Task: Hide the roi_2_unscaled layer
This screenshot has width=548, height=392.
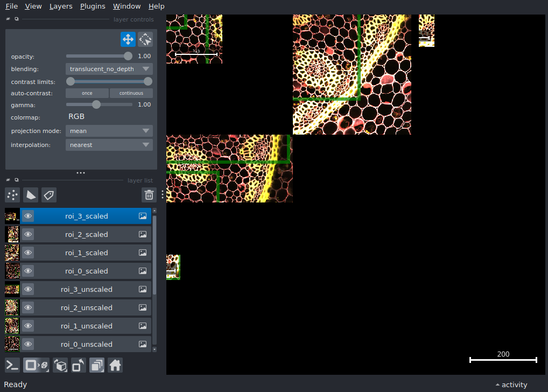Action: pos(28,307)
